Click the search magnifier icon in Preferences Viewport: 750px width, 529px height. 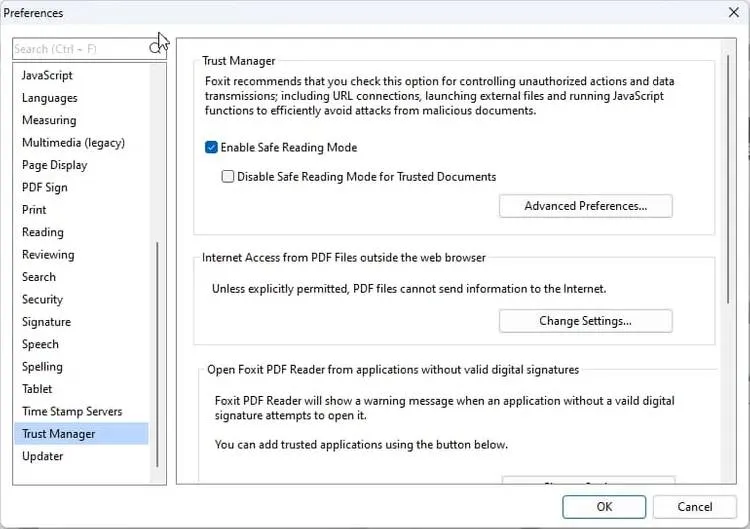pos(154,48)
